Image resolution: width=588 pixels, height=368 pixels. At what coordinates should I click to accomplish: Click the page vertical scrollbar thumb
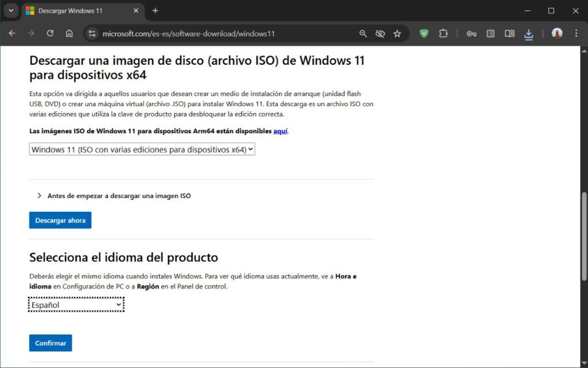(584, 236)
